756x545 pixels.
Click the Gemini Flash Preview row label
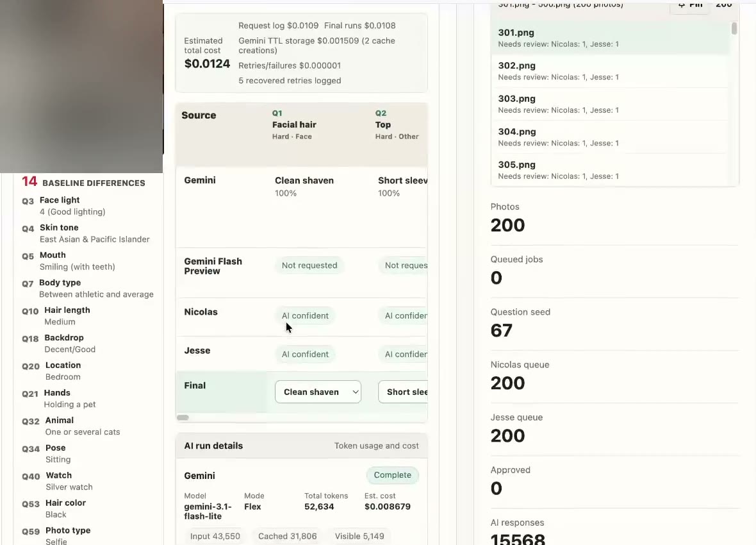pos(213,266)
